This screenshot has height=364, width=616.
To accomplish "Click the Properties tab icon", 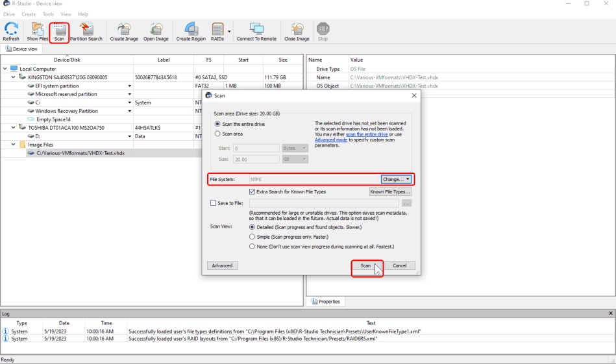I will [x=314, y=301].
